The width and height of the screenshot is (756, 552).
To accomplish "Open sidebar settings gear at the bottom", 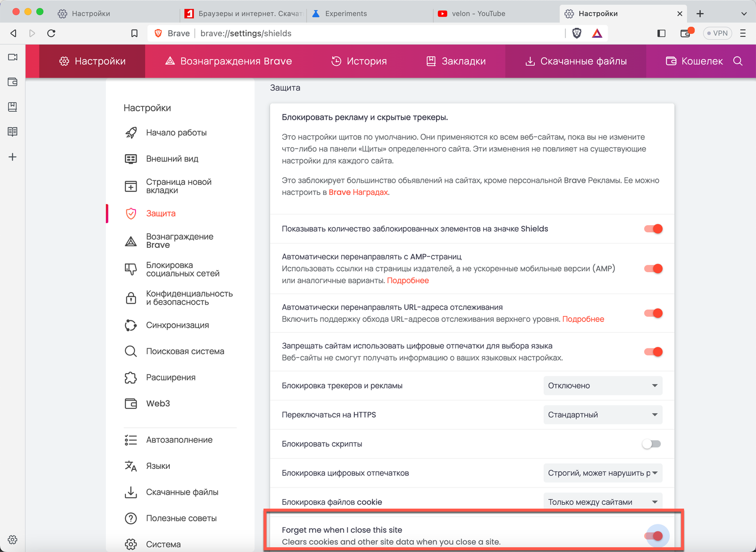I will click(13, 539).
